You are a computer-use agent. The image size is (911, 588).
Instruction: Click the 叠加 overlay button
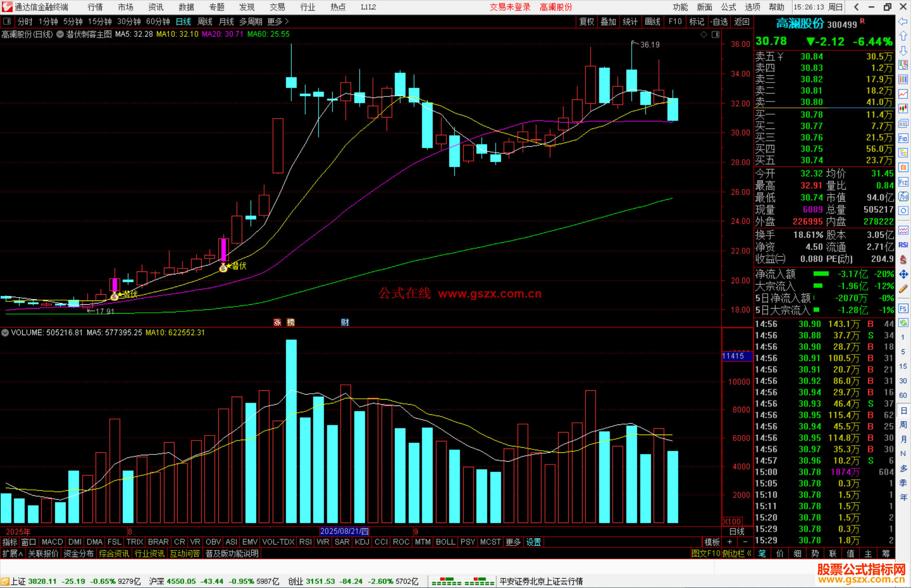click(x=609, y=21)
